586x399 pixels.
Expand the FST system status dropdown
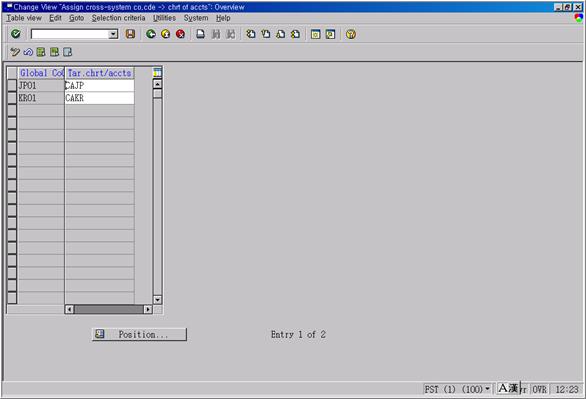pyautogui.click(x=487, y=389)
